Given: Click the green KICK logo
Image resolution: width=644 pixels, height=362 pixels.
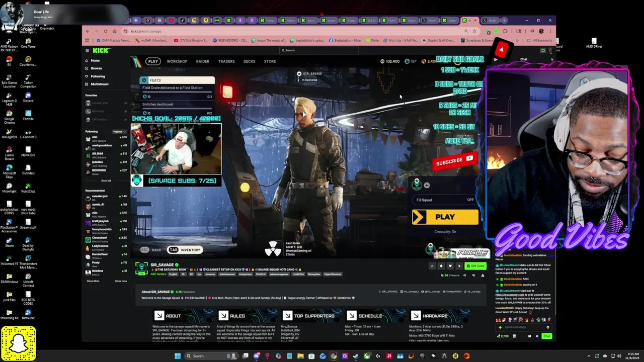Looking at the screenshot, I should 102,50.
